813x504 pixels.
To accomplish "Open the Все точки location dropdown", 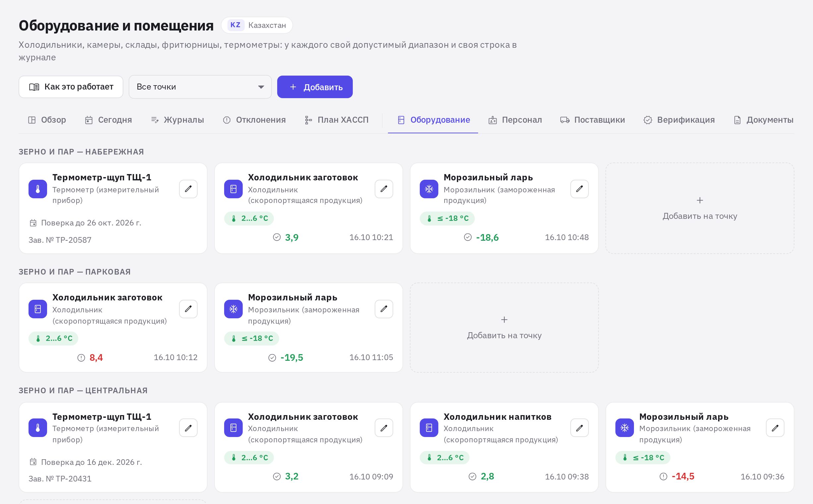I will pos(200,87).
